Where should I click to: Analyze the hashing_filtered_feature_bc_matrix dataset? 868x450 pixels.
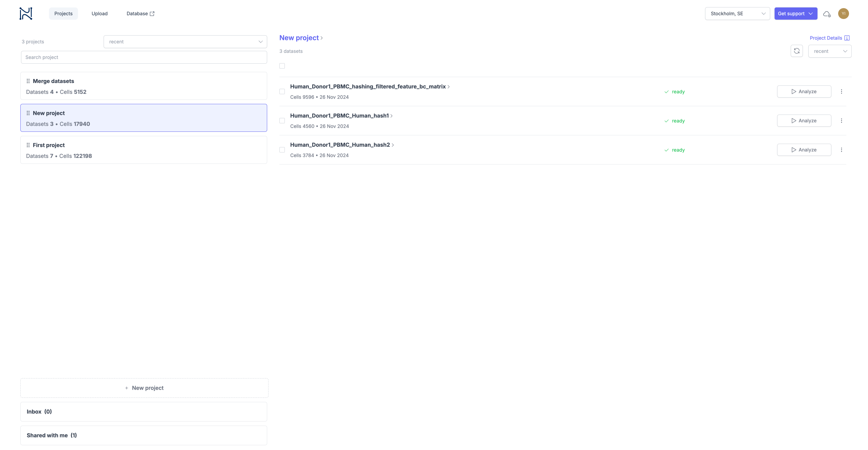[804, 91]
